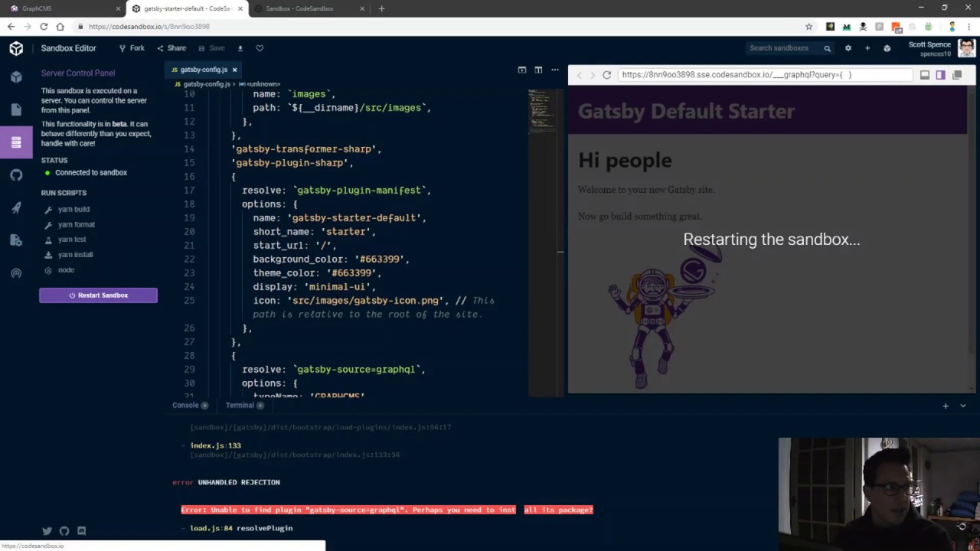
Task: Open the Live broadcast sidebar icon
Action: (16, 273)
